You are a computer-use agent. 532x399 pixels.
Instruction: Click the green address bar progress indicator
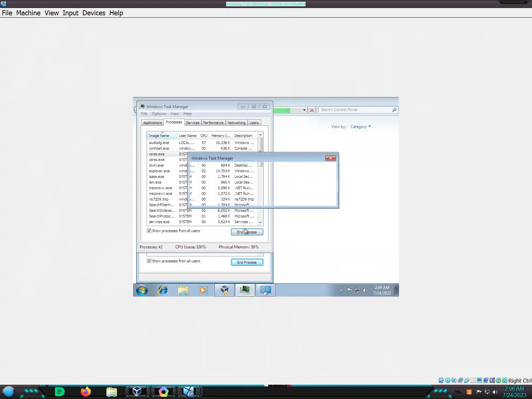(x=282, y=110)
